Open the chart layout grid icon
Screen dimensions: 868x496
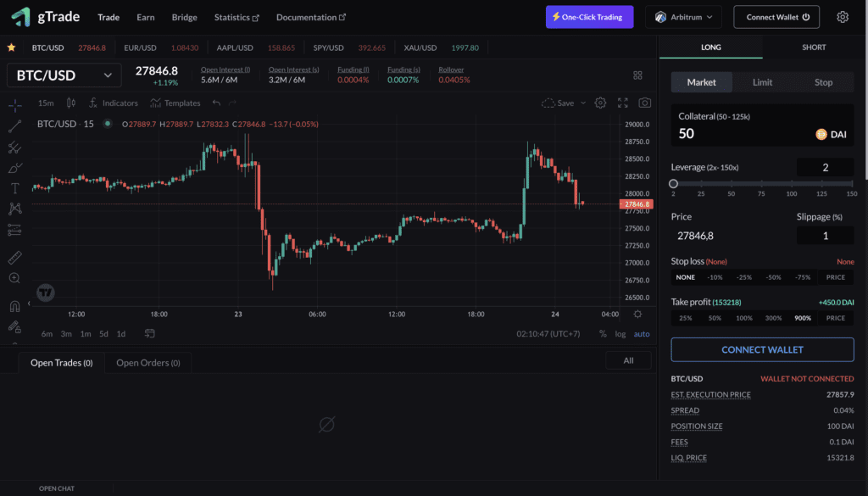637,75
